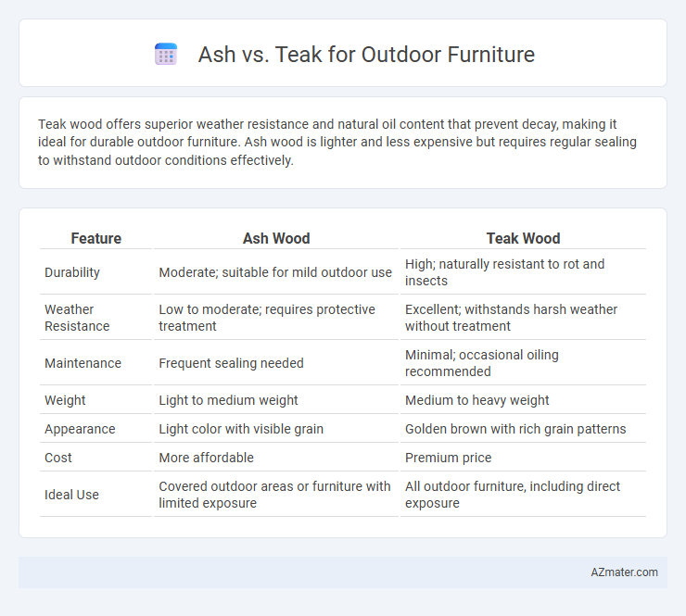Click 'Moderate; suitable for mild outdoor use' cell
The image size is (686, 616).
(x=275, y=272)
